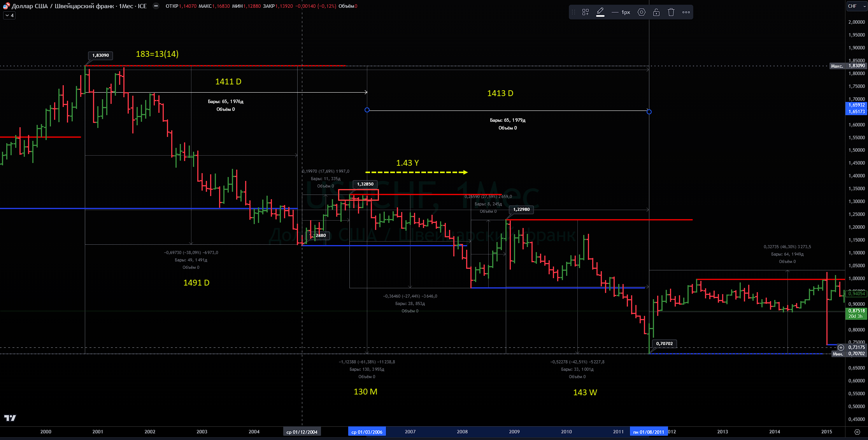
Task: Click the ОТКР 1,14070 open value
Action: point(181,6)
